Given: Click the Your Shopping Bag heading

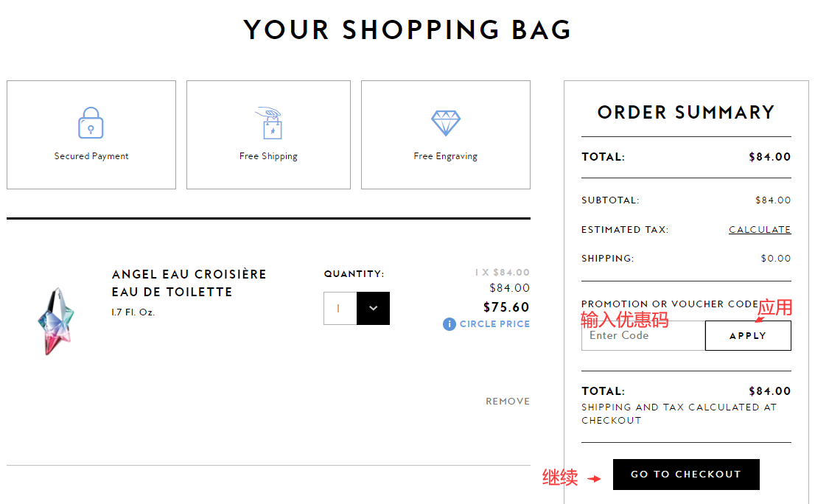Looking at the screenshot, I should point(407,30).
